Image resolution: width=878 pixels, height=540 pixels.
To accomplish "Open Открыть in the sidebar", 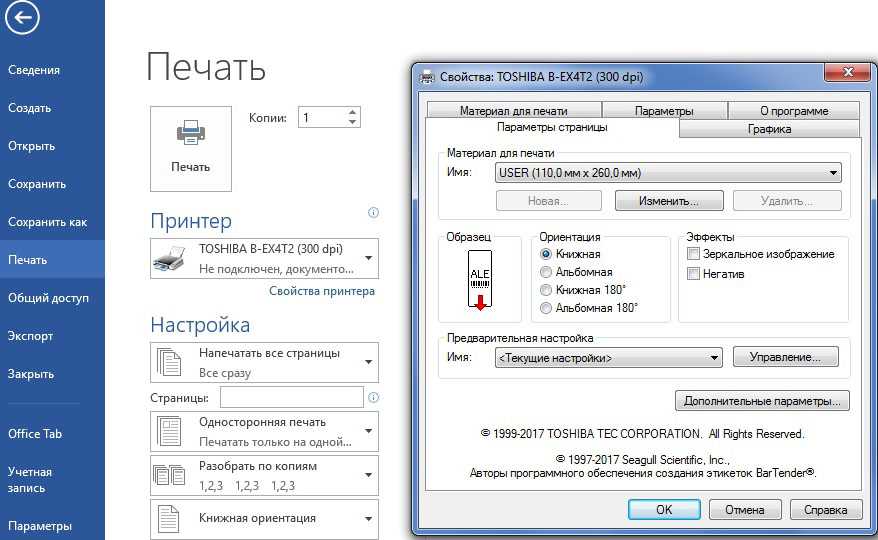I will [x=53, y=146].
